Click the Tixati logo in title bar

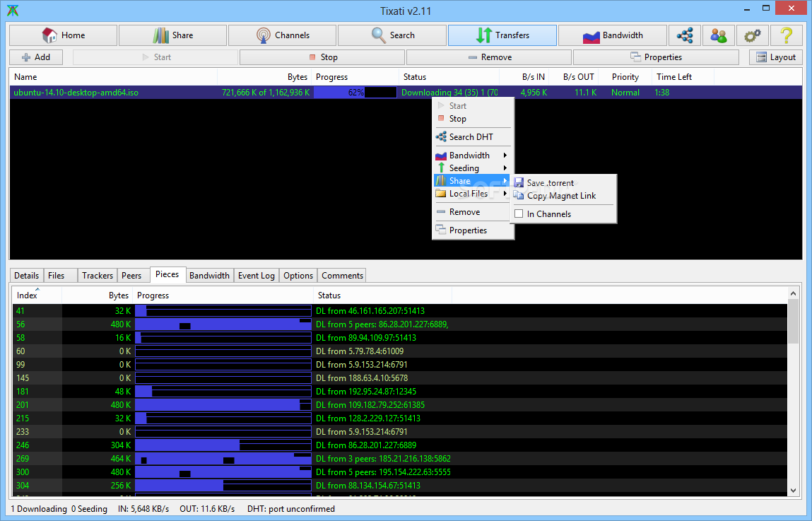13,11
